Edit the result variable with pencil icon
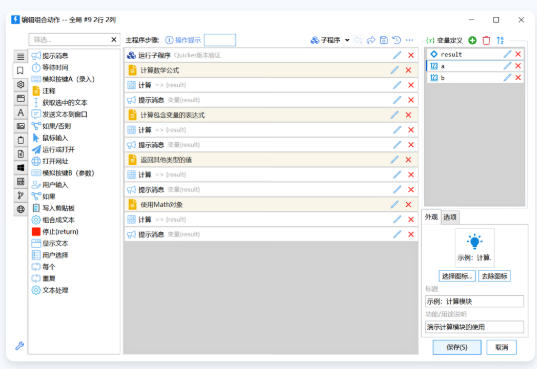Screen dimensions: 537x369 (507, 54)
